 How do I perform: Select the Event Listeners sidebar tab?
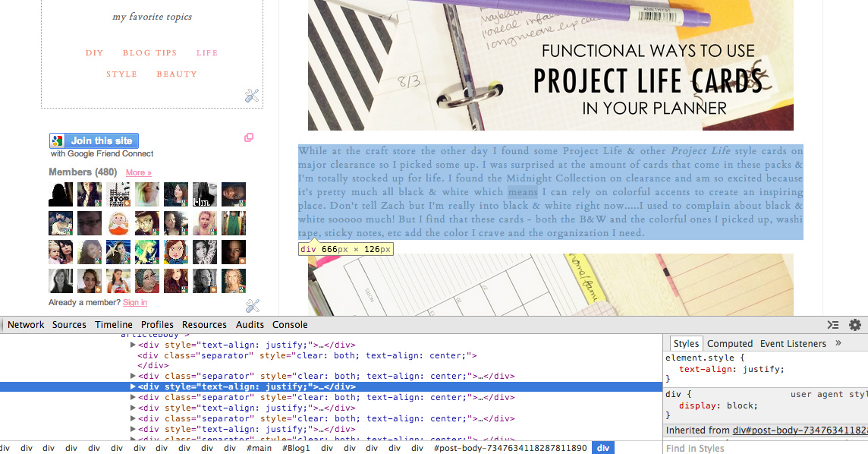[x=793, y=344]
